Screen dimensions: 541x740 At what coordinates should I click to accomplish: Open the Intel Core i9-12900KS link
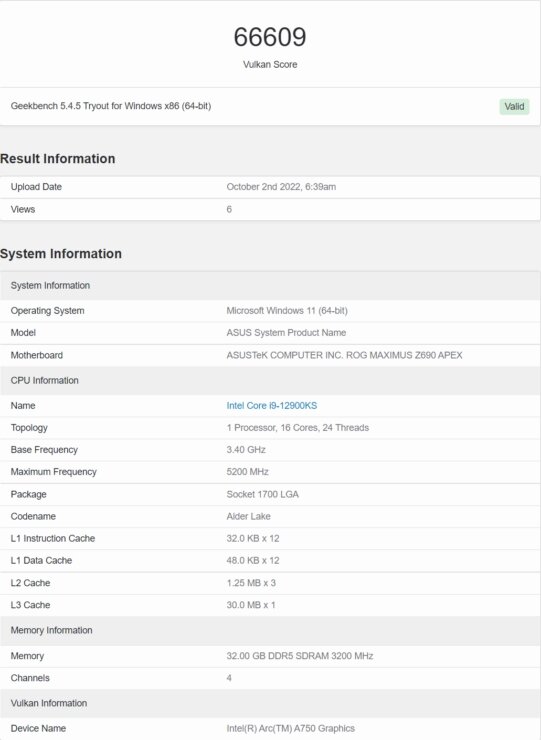(271, 405)
